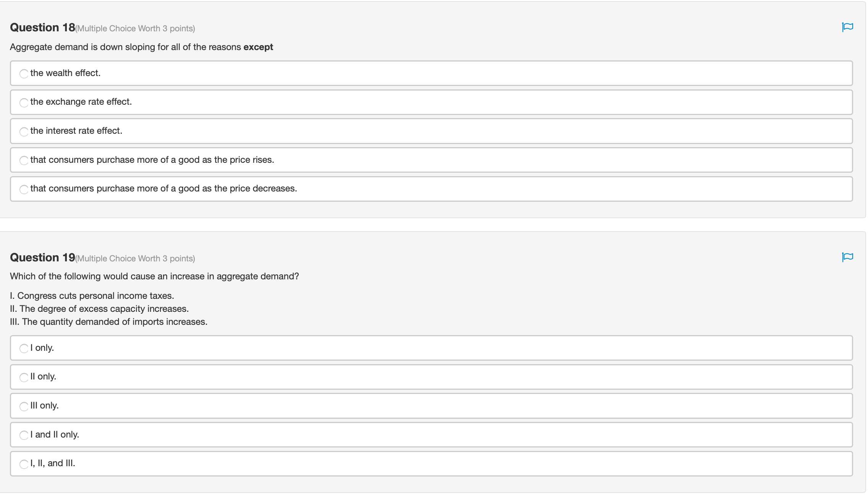Flag Question 19 for review
868x496 pixels.
[847, 257]
